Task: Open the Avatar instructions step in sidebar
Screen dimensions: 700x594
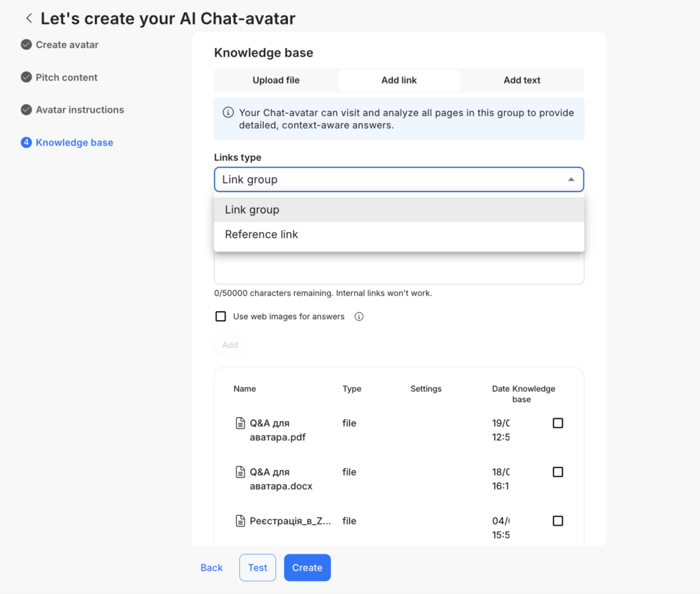Action: (x=80, y=110)
